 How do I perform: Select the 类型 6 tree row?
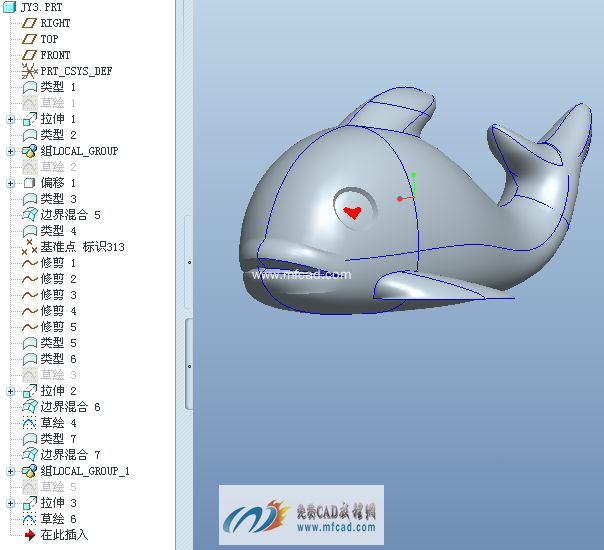point(49,359)
